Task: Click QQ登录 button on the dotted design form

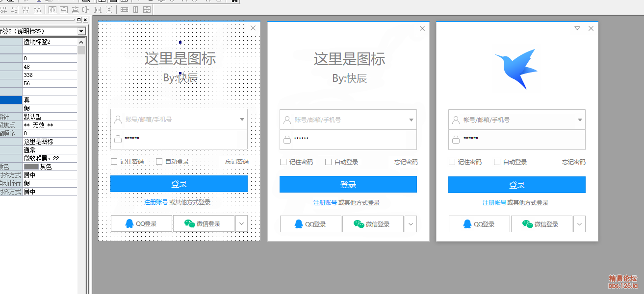Action: pyautogui.click(x=141, y=223)
